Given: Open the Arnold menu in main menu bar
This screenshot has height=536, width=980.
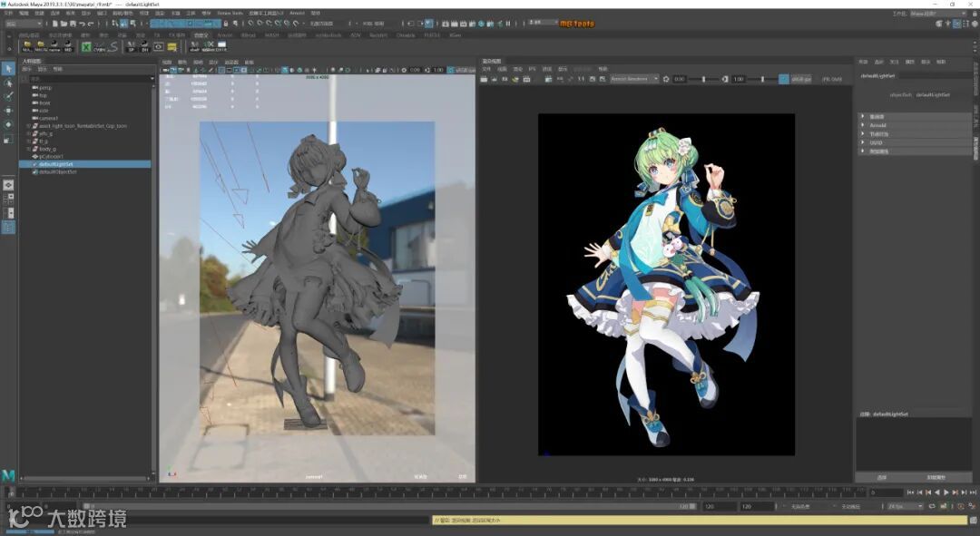Looking at the screenshot, I should [x=297, y=13].
